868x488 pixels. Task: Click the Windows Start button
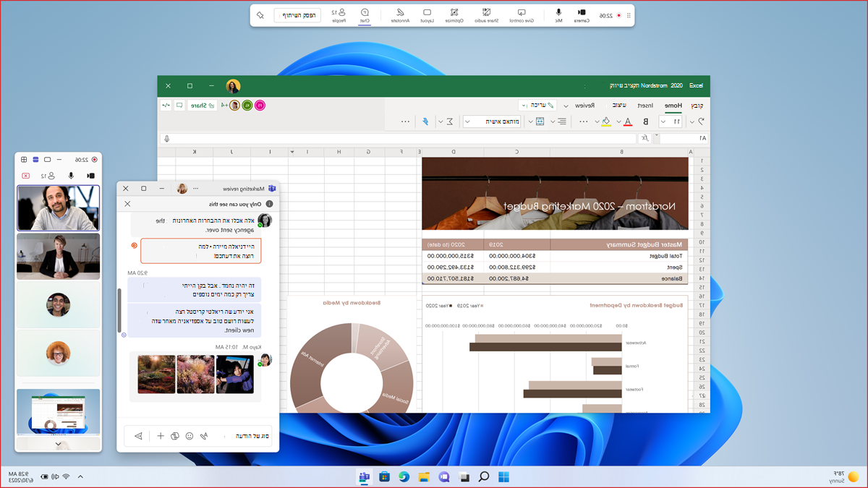pyautogui.click(x=503, y=476)
